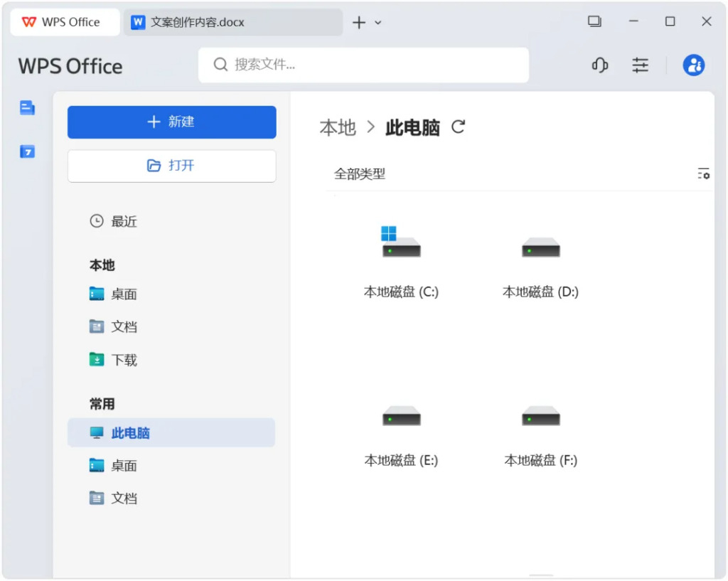Open the settings sliders icon
This screenshot has width=728, height=581.
[641, 65]
